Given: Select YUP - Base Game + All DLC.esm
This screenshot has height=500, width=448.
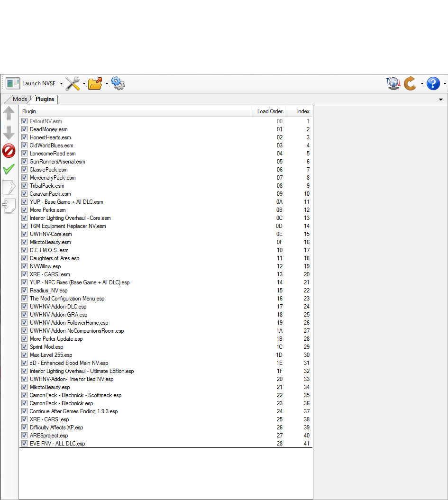Looking at the screenshot, I should point(166,202).
